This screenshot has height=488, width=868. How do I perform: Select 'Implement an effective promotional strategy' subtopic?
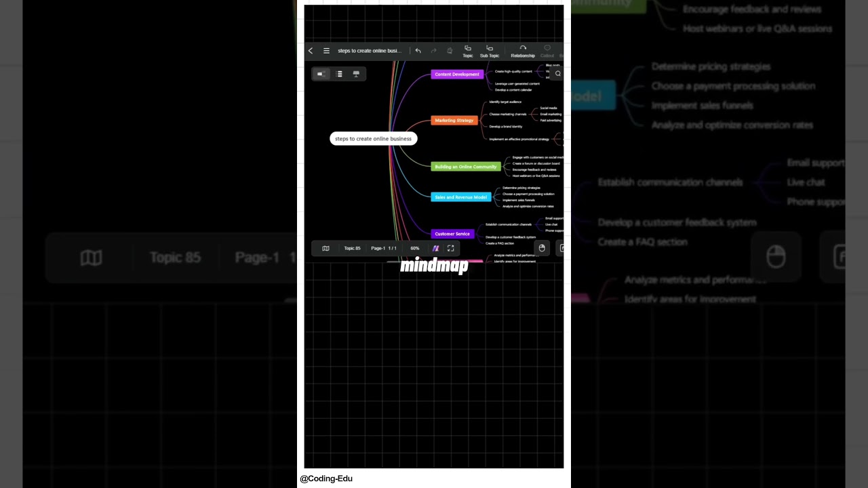pos(519,139)
